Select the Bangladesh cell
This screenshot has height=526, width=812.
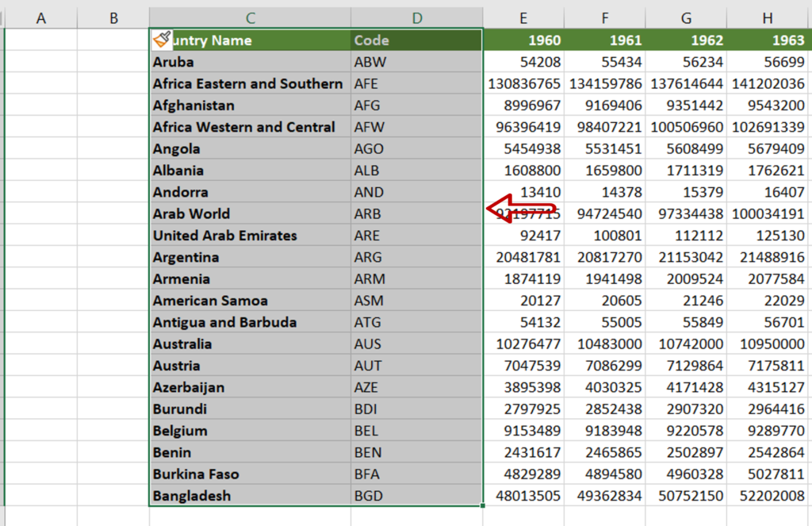pyautogui.click(x=250, y=496)
